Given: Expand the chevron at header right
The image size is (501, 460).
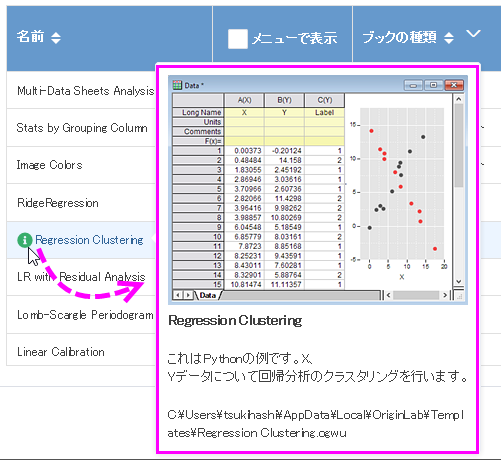Looking at the screenshot, I should coord(473,34).
